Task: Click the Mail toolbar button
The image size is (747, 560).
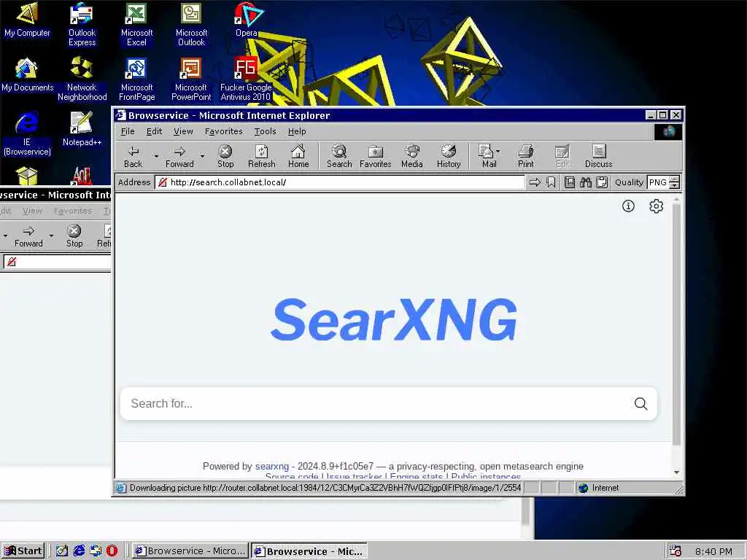Action: pyautogui.click(x=487, y=157)
